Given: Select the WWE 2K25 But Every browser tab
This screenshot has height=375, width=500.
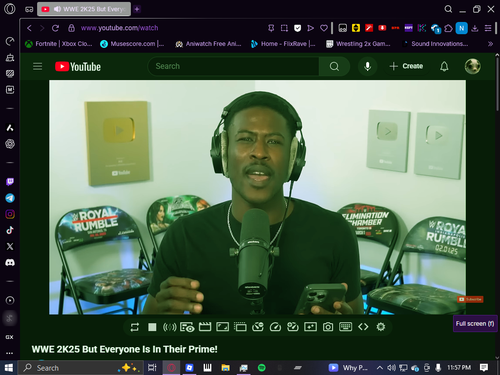Looking at the screenshot, I should tap(84, 9).
